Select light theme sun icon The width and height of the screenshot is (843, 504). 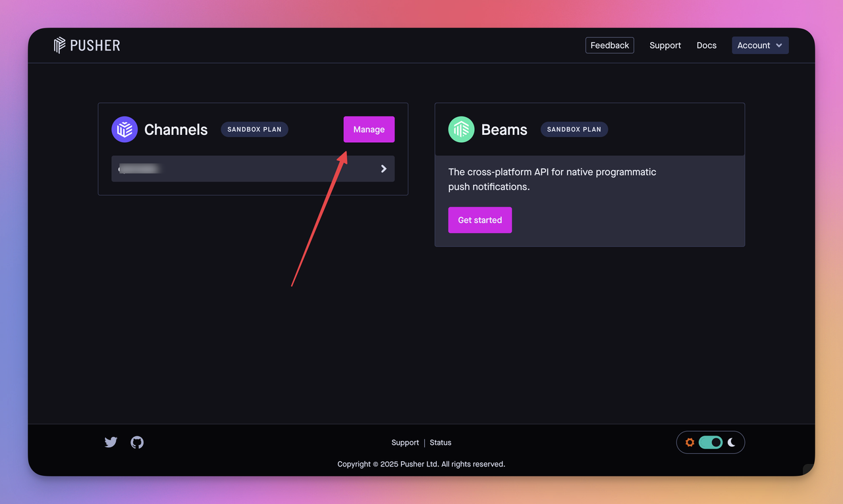(690, 442)
